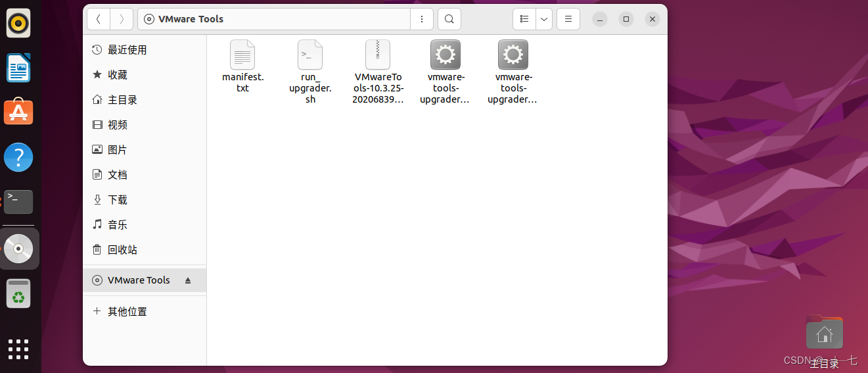
Task: Open 音乐 folder in sidebar
Action: point(145,225)
